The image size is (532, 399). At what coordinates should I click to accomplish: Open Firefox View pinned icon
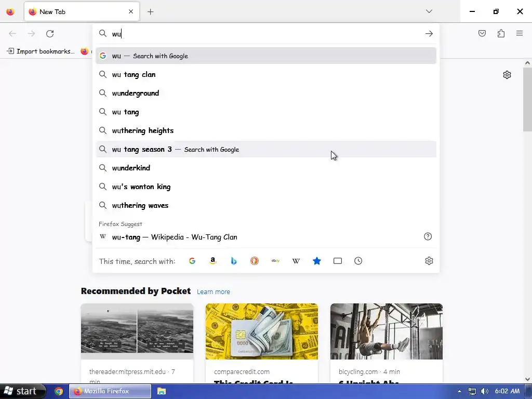pos(10,11)
